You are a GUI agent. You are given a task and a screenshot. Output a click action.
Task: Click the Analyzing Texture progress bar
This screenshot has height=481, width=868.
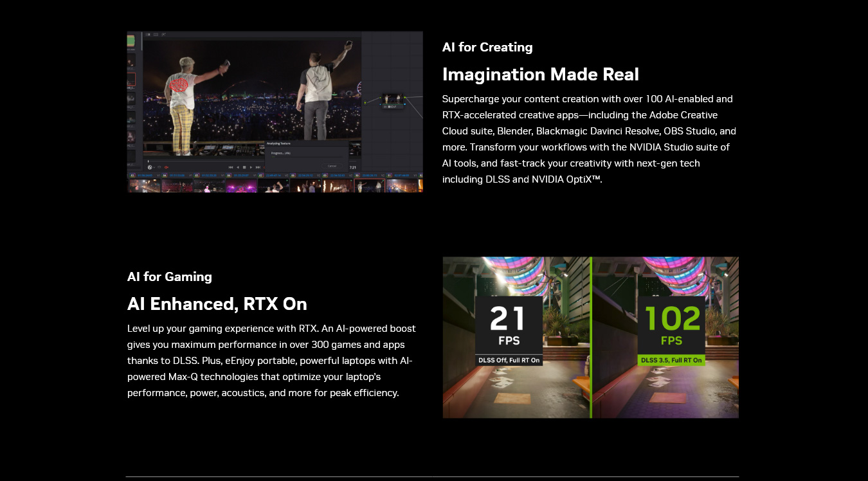click(307, 157)
